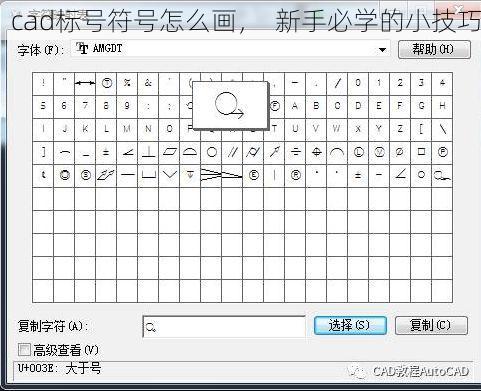Screen dimensions: 481x391
Task: Select the character cell 'W'
Action: pos(337,129)
